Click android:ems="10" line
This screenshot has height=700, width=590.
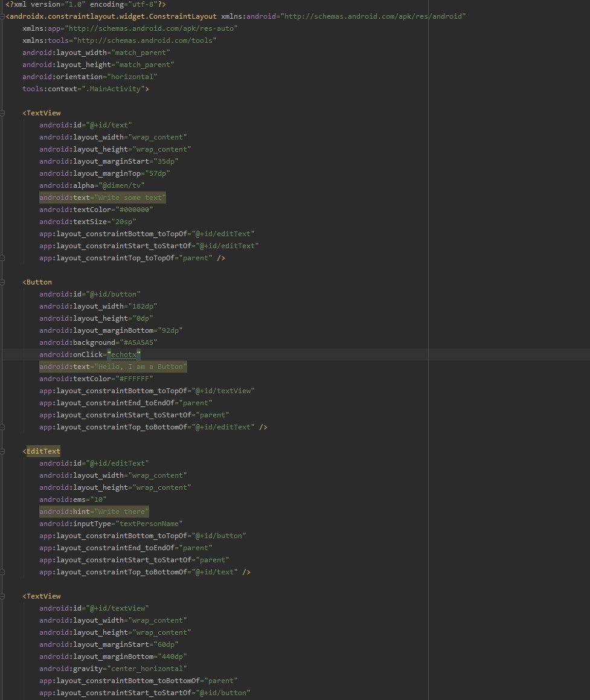tap(72, 499)
